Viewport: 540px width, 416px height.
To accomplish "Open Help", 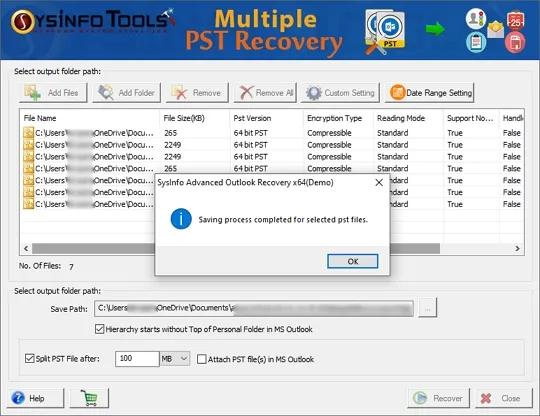I will point(35,398).
